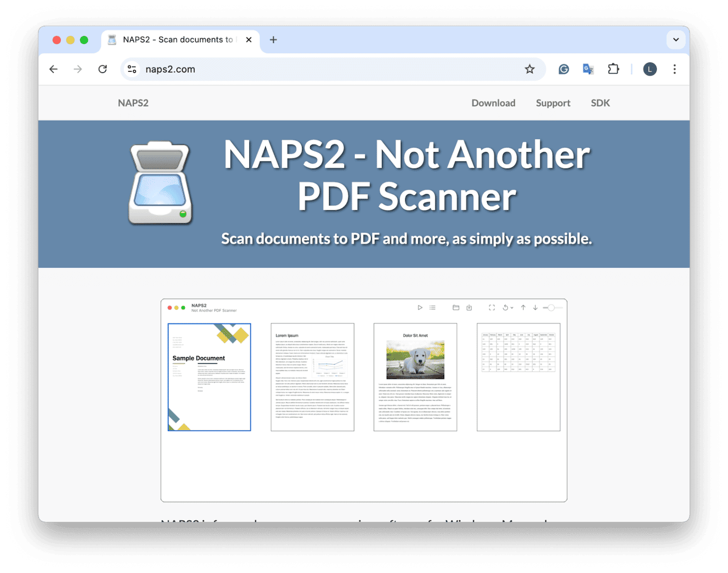Open the profiles list icon
The image size is (728, 573).
[x=432, y=307]
